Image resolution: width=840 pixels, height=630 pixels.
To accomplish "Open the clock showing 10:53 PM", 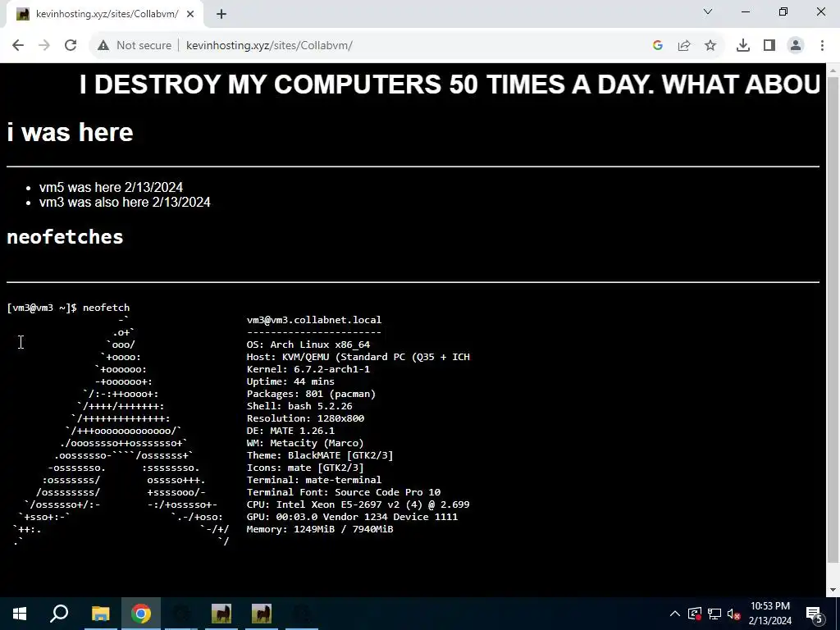I will pos(769,614).
